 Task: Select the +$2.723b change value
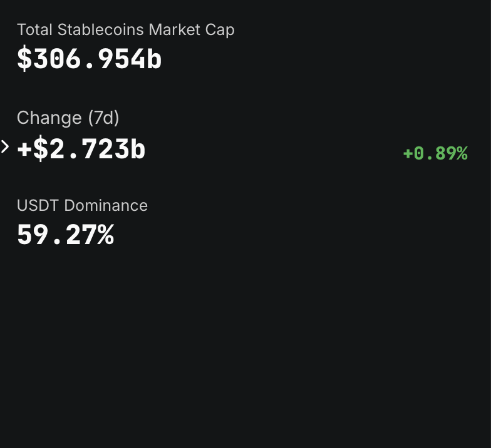coord(81,150)
